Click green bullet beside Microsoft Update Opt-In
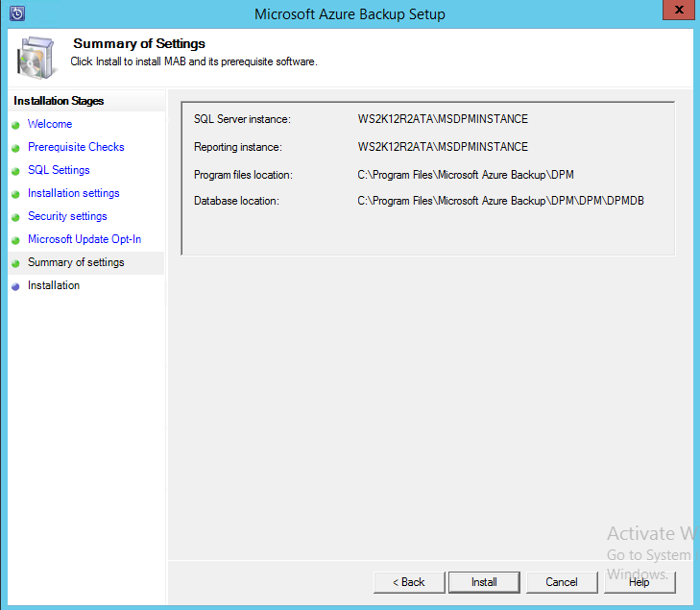 pyautogui.click(x=15, y=240)
